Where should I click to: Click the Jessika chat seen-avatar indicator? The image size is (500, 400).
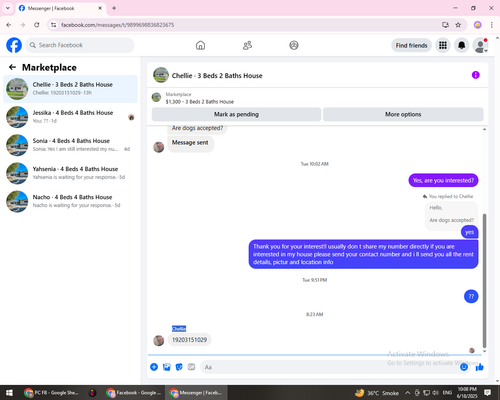pos(131,117)
